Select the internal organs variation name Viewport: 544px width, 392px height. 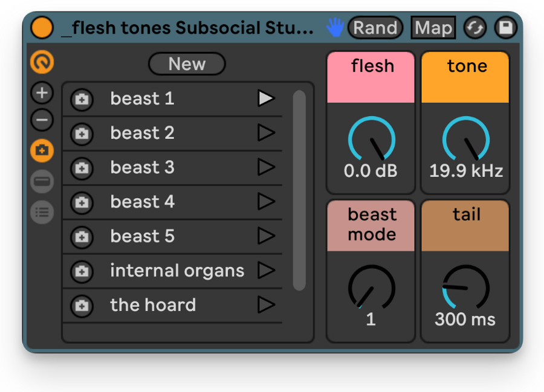point(177,271)
